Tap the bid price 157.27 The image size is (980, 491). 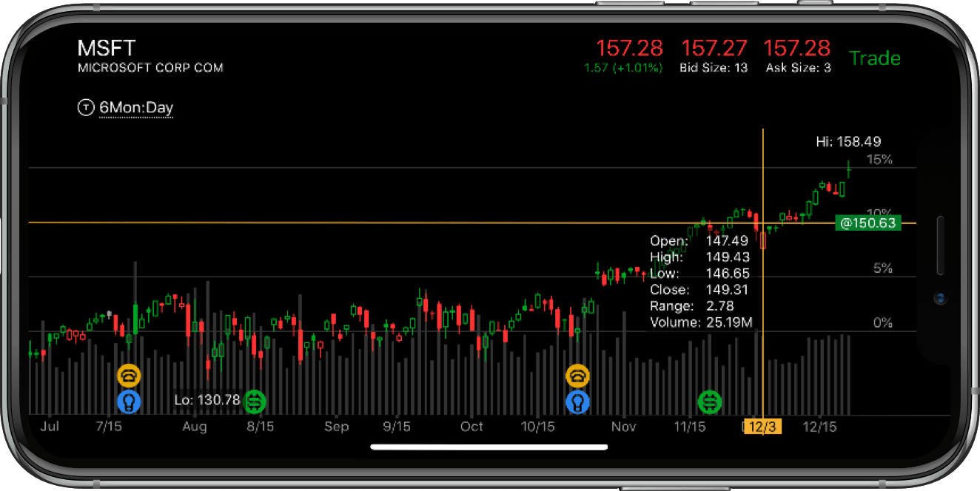pos(714,49)
